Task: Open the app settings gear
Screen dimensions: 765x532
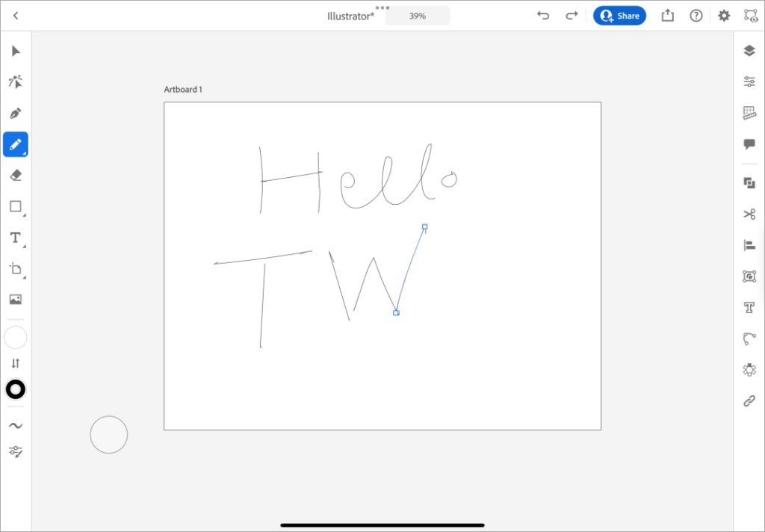Action: click(x=724, y=16)
